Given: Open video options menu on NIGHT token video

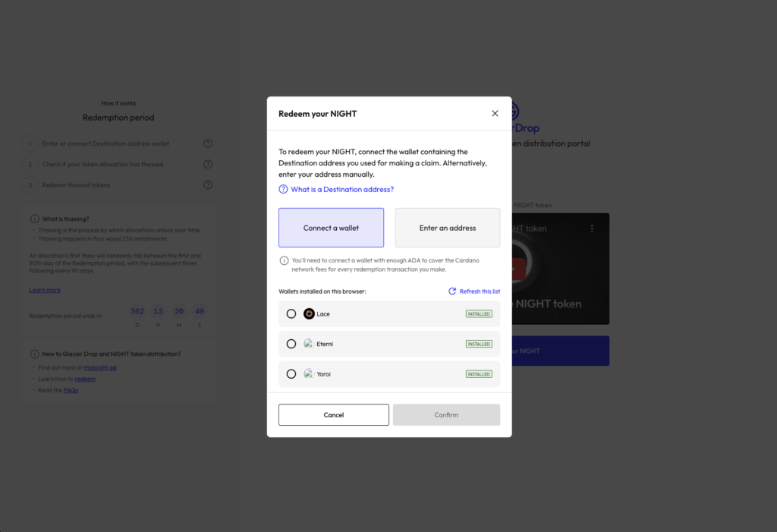Looking at the screenshot, I should click(x=593, y=228).
